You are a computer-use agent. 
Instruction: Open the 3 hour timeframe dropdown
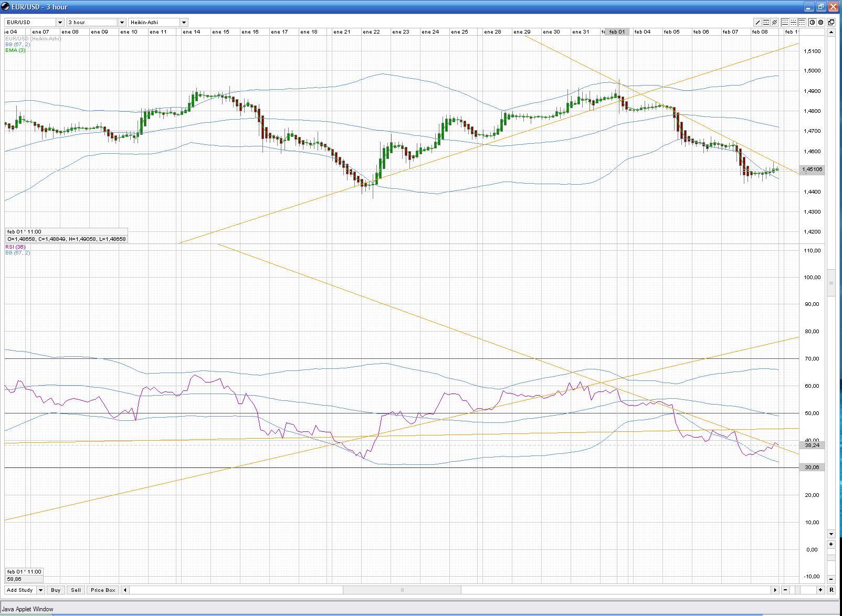pyautogui.click(x=122, y=23)
